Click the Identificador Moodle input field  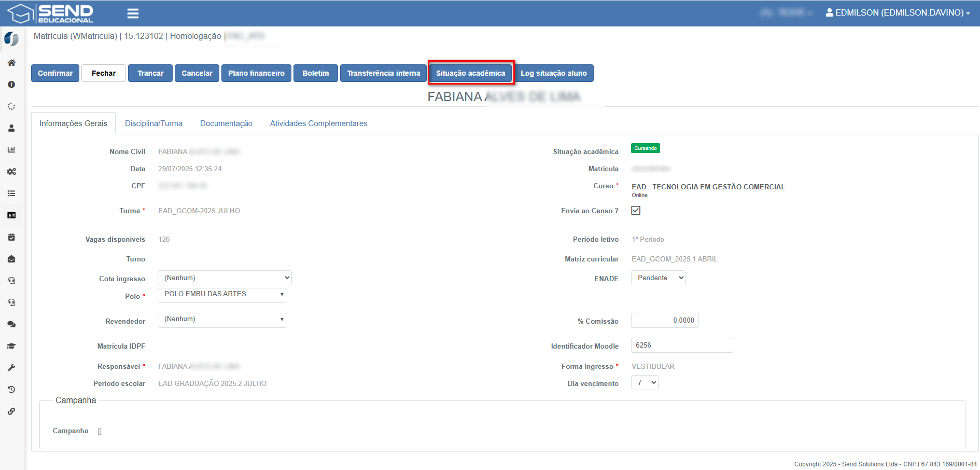coord(682,345)
